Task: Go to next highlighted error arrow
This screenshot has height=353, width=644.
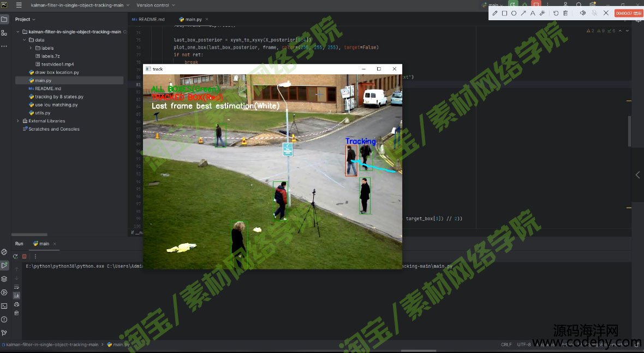Action: click(627, 31)
